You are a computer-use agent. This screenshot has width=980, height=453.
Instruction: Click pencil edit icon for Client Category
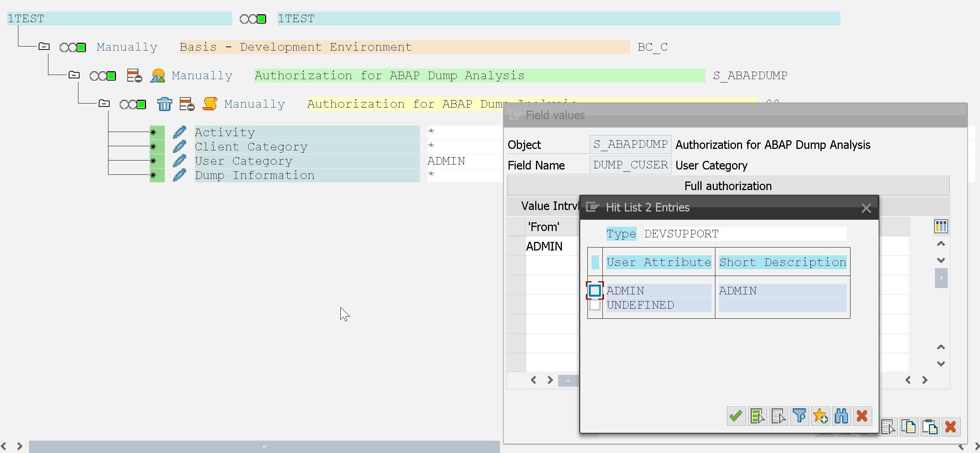click(179, 146)
